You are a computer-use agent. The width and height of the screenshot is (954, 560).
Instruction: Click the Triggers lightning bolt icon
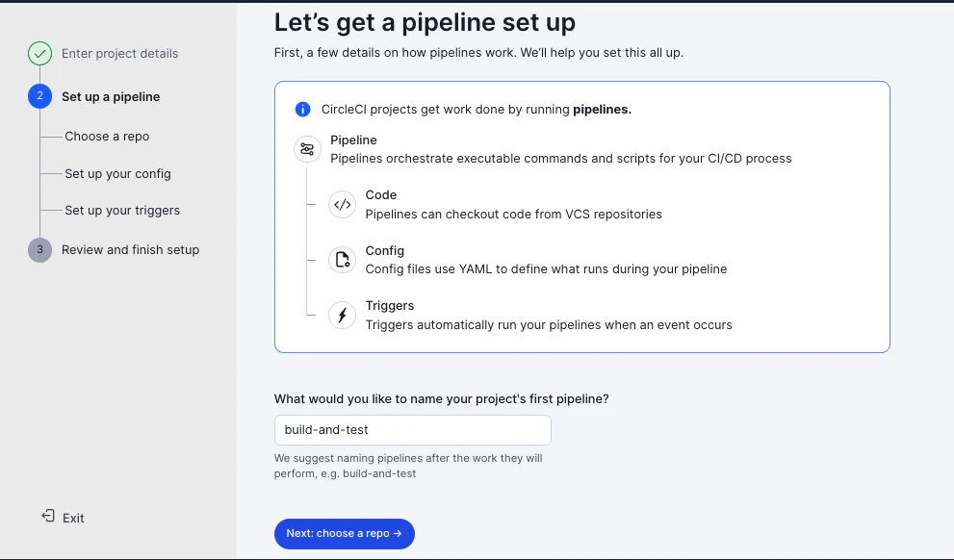(x=342, y=315)
